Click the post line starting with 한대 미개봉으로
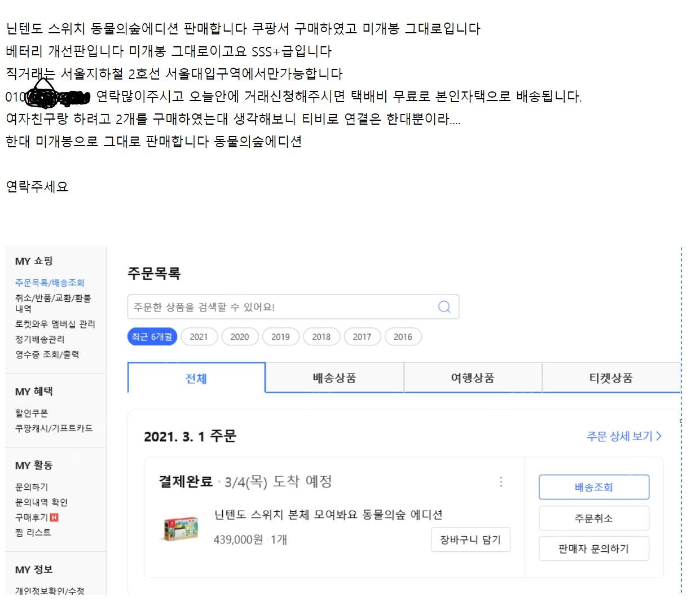This screenshot has height=610, width=700. [153, 142]
